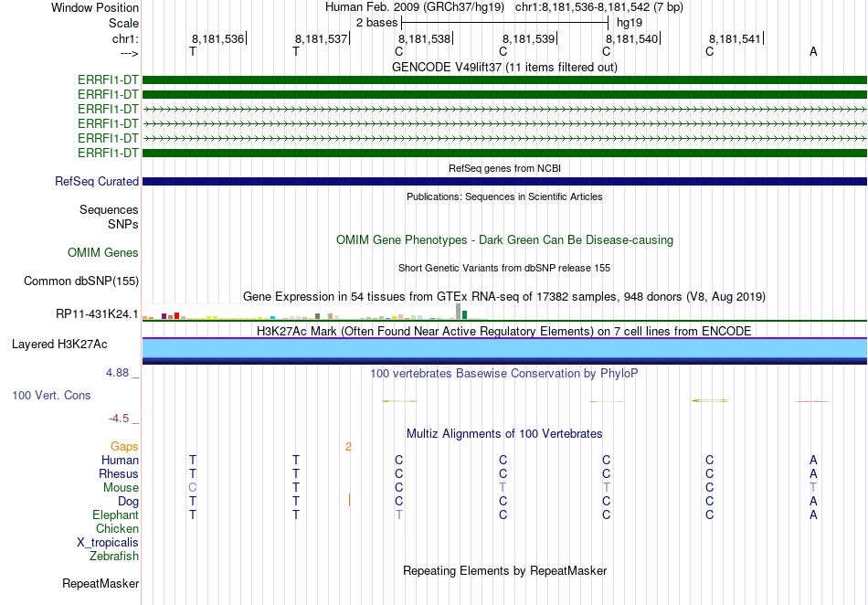Viewport: 868px width, 605px height.
Task: Click the RP11-431K24.1 label
Action: point(97,314)
